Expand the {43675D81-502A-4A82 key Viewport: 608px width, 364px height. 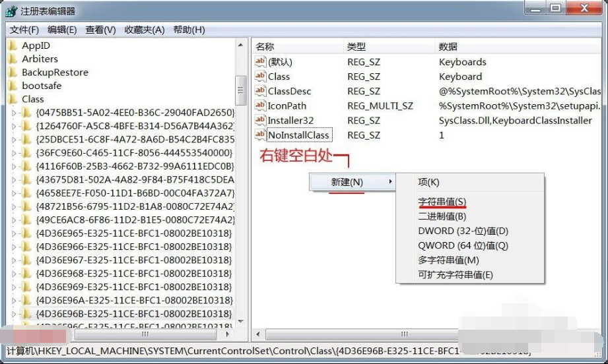click(14, 180)
